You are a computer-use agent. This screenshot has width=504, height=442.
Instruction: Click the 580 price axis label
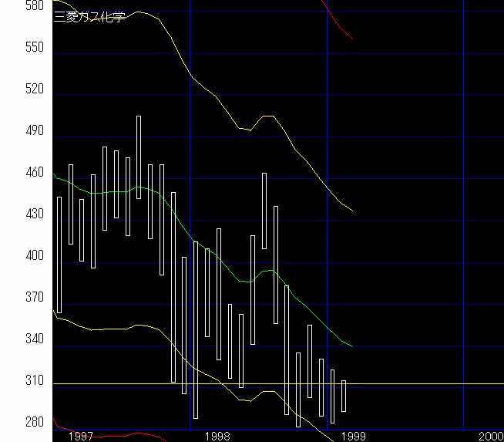(14, 6)
